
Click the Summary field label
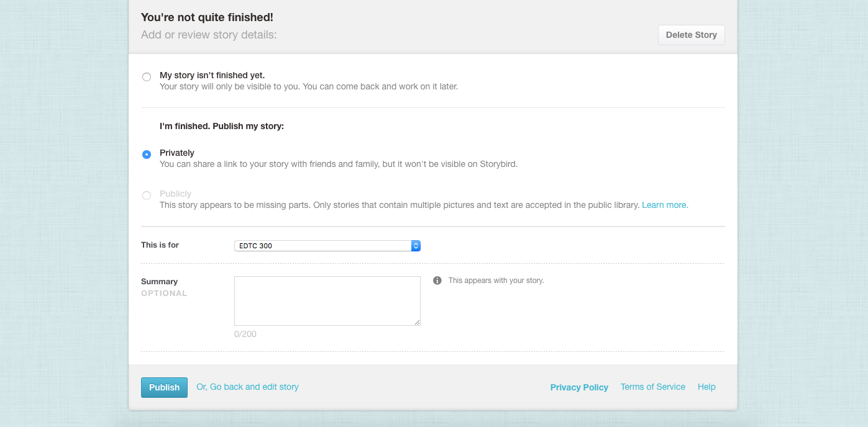click(160, 282)
